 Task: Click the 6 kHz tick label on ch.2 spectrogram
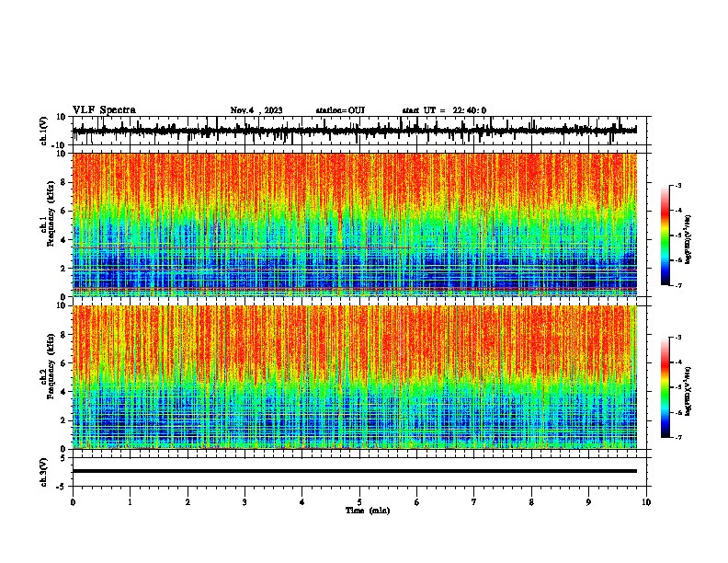pyautogui.click(x=64, y=363)
